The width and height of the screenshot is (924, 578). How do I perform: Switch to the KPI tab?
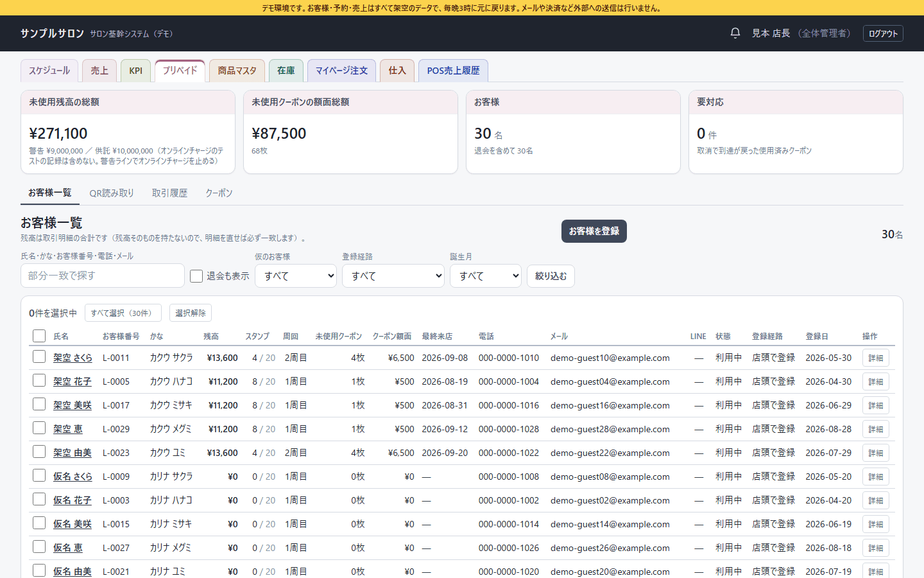coord(135,71)
